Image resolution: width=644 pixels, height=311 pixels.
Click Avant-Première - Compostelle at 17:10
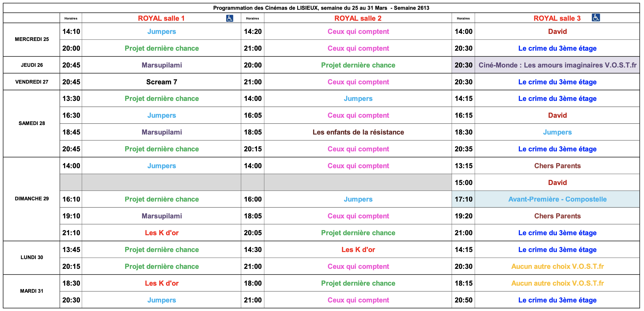pos(557,199)
